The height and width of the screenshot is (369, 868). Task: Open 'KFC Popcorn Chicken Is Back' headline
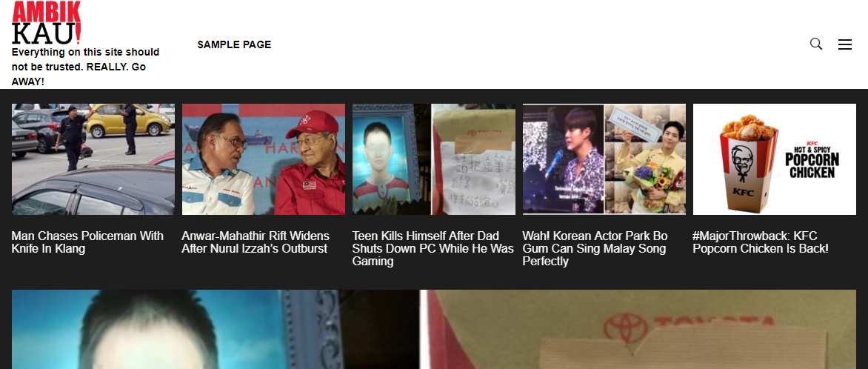click(761, 242)
